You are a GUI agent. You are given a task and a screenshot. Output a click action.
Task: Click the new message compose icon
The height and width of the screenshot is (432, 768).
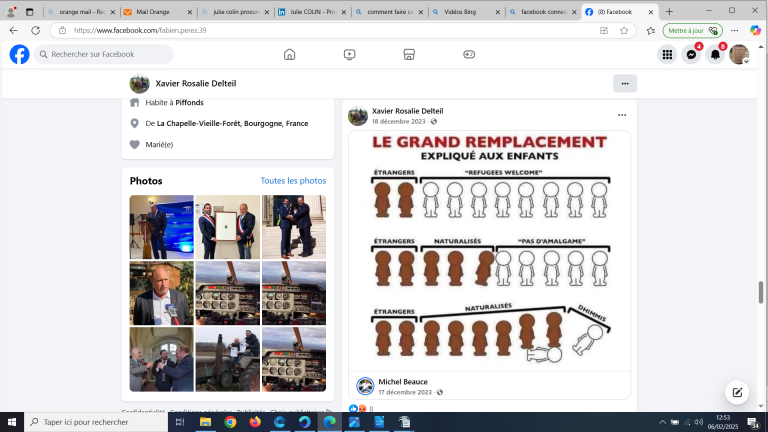click(737, 392)
